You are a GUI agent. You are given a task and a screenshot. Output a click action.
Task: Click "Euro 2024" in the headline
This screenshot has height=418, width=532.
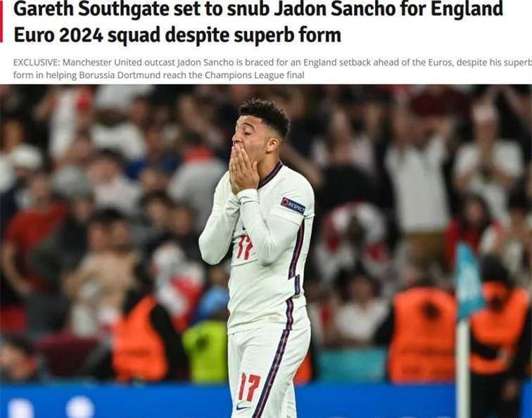(x=58, y=35)
